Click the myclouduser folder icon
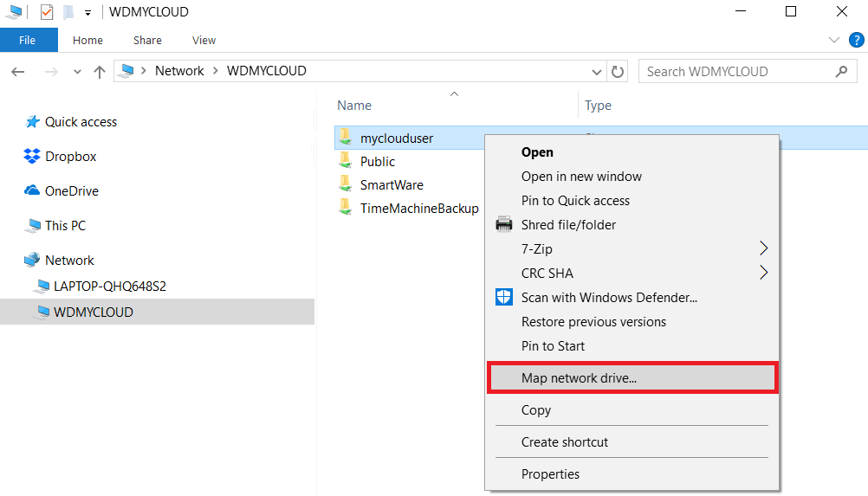The height and width of the screenshot is (496, 868). [x=346, y=137]
